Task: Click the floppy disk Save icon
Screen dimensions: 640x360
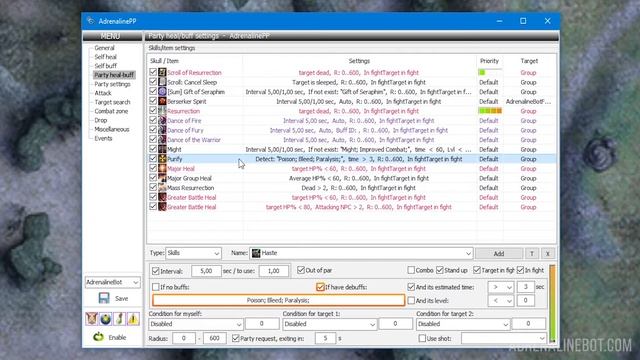Action: tap(104, 298)
